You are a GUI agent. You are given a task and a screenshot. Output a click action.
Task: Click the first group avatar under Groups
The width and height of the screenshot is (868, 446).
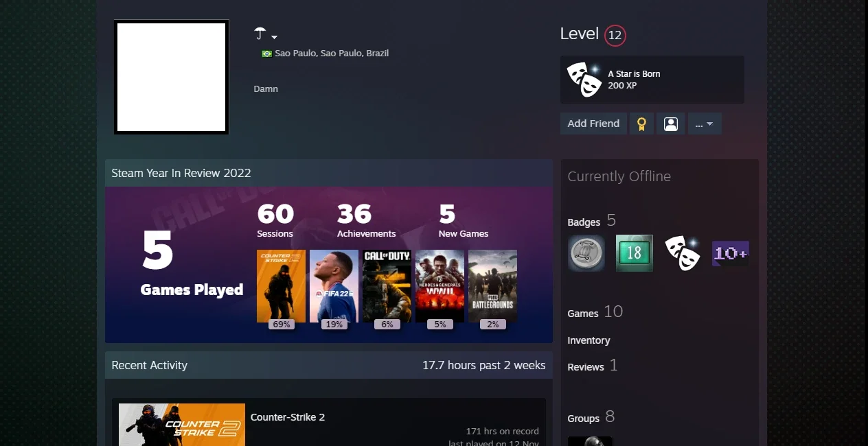point(590,441)
